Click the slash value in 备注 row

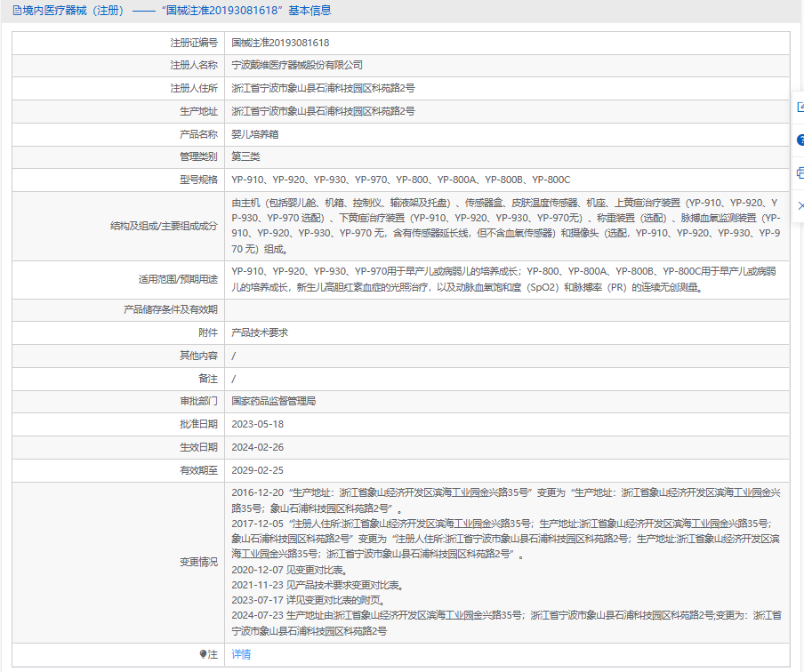coord(234,379)
